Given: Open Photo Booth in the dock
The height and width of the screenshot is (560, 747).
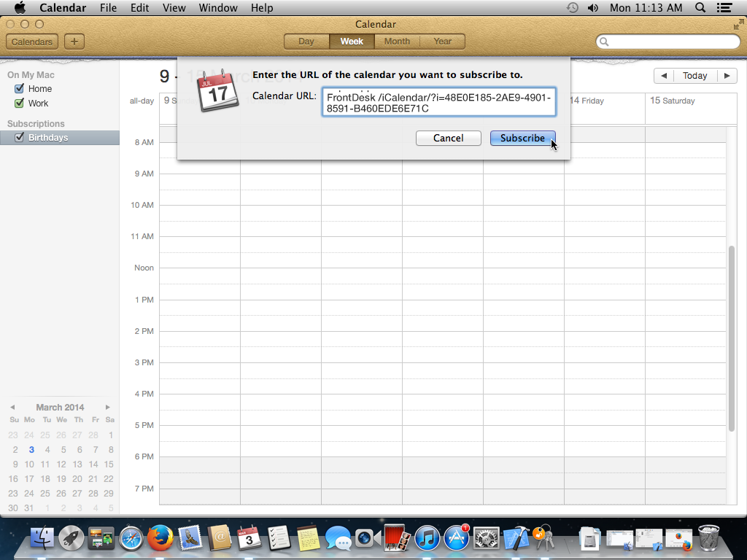Looking at the screenshot, I should (x=397, y=538).
